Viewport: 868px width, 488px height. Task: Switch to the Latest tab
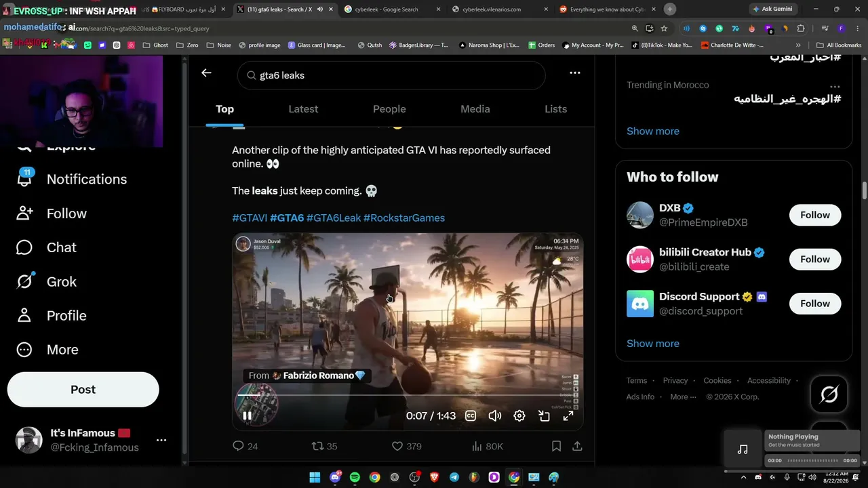click(x=303, y=109)
